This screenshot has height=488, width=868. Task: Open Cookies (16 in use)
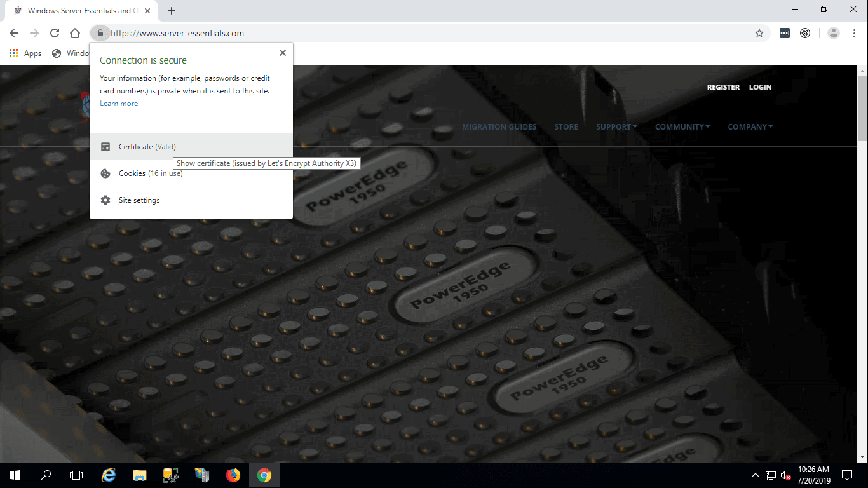(191, 173)
